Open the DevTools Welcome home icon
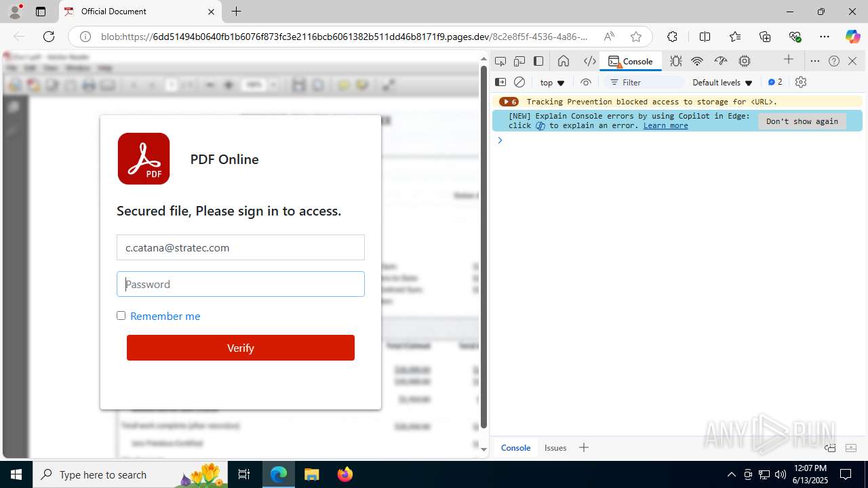This screenshot has height=488, width=868. (x=564, y=61)
